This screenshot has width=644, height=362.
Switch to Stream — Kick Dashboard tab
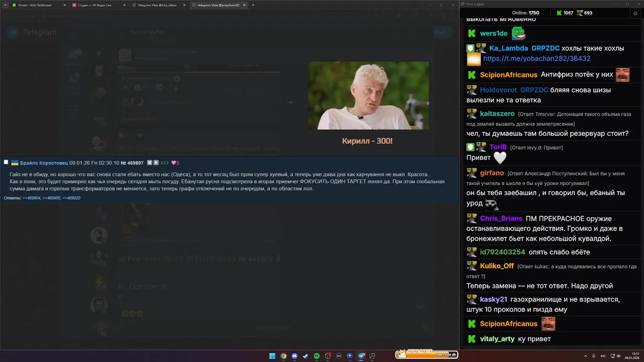point(39,5)
